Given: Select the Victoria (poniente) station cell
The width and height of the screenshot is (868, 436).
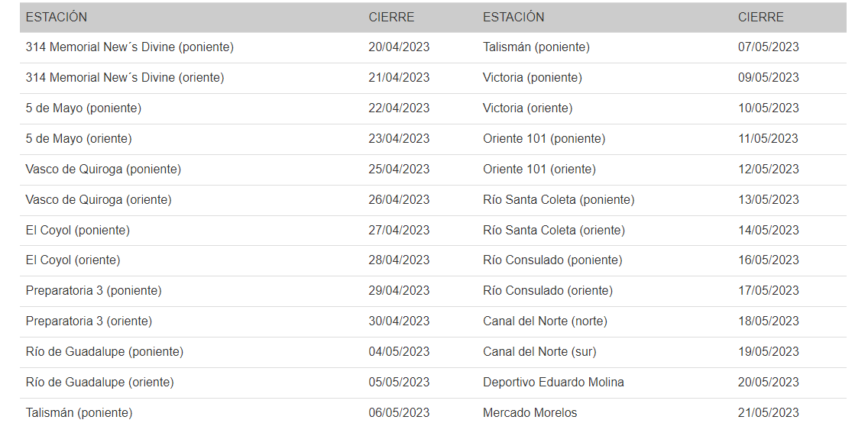Looking at the screenshot, I should [x=532, y=78].
